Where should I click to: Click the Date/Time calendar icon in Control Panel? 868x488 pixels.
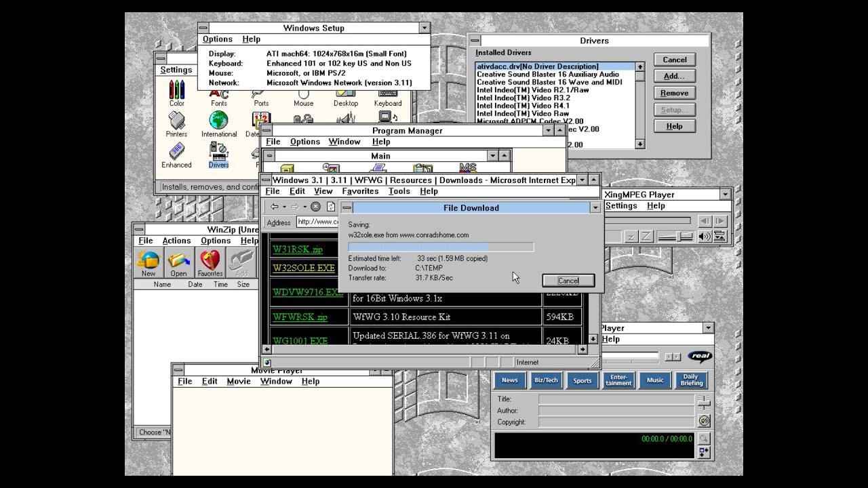click(x=261, y=123)
